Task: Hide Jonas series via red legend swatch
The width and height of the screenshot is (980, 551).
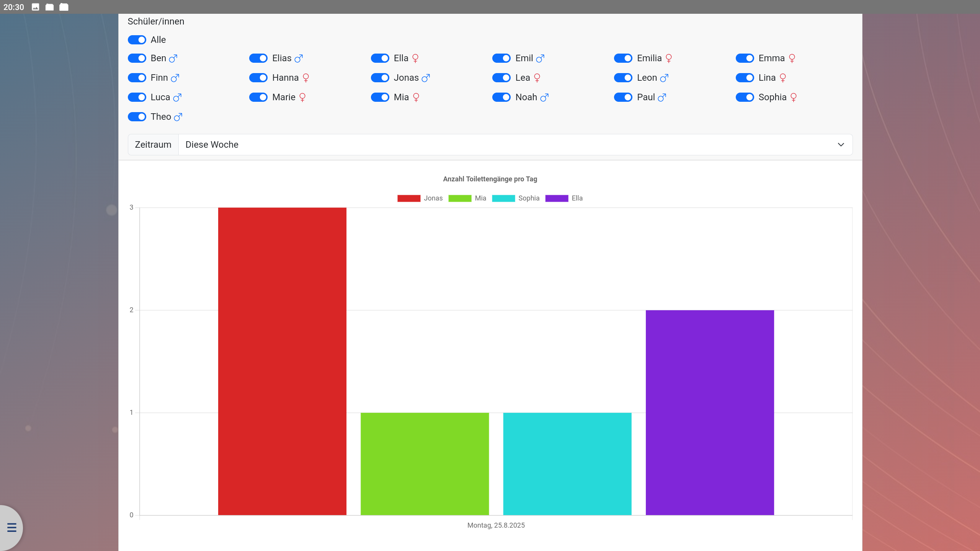Action: point(408,198)
